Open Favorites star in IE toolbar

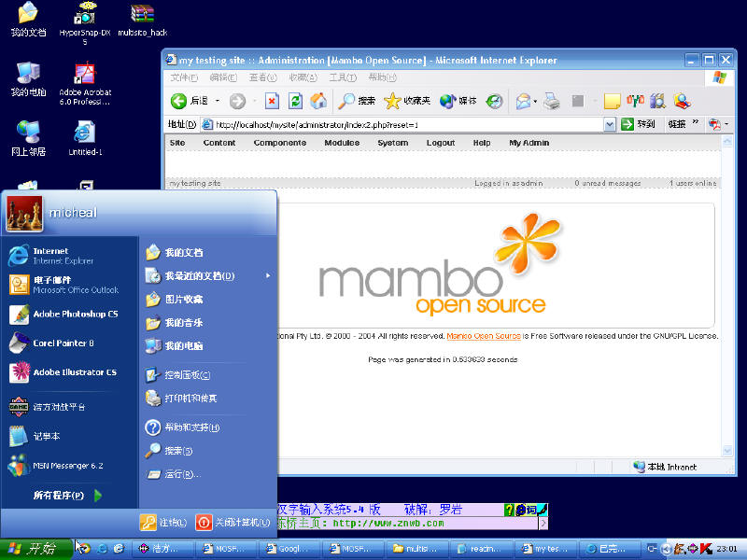pyautogui.click(x=407, y=101)
